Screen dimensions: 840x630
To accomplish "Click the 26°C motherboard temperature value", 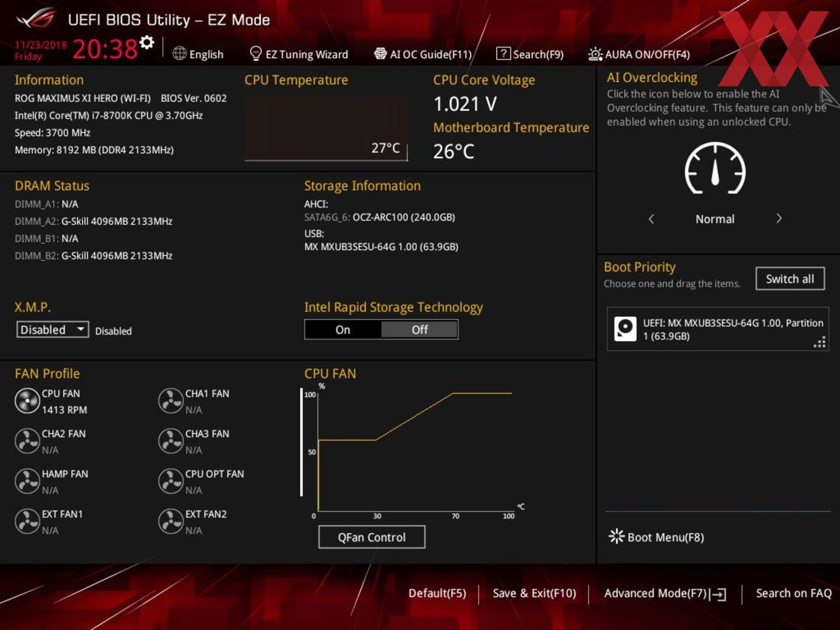I will pyautogui.click(x=453, y=151).
